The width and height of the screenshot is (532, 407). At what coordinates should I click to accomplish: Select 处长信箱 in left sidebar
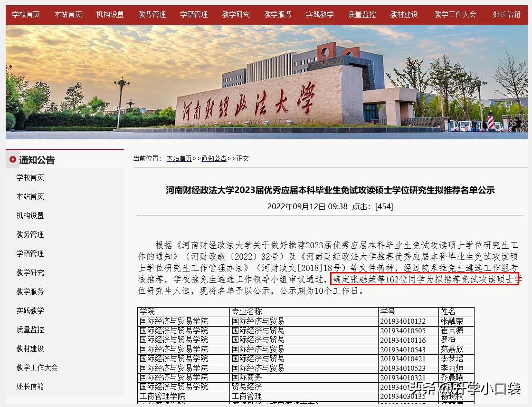coord(30,387)
